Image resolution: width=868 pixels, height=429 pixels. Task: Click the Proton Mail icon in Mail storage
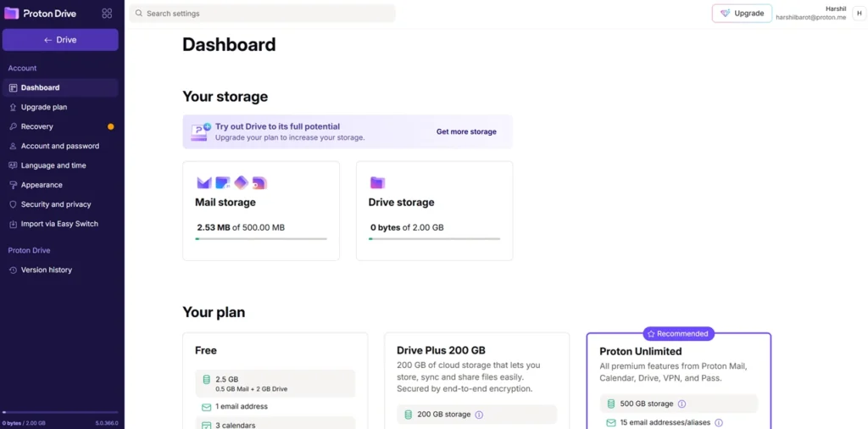tap(204, 182)
